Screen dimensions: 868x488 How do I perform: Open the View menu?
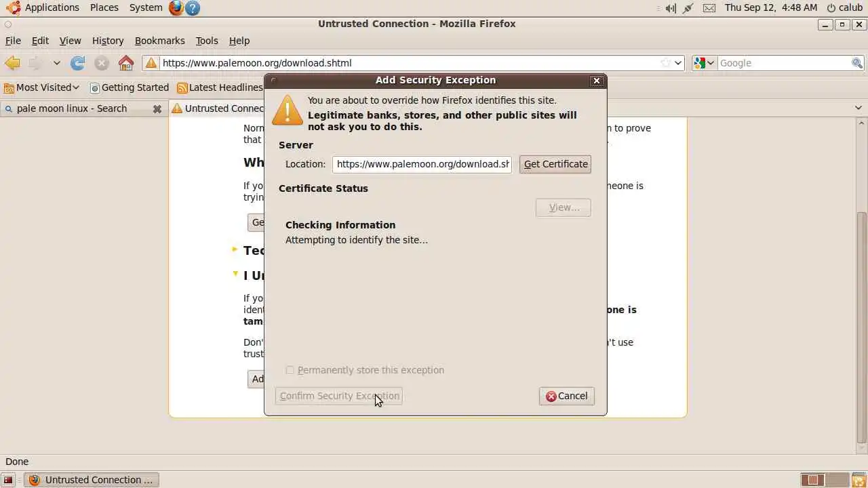pos(70,41)
